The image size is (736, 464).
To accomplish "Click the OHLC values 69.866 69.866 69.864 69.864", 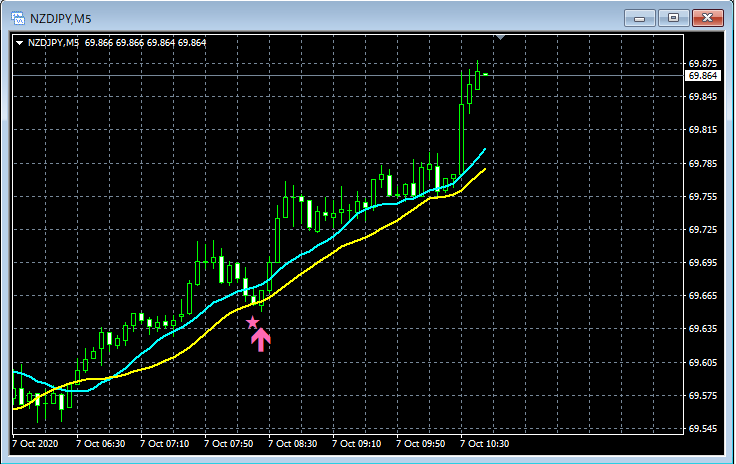I will [x=146, y=43].
